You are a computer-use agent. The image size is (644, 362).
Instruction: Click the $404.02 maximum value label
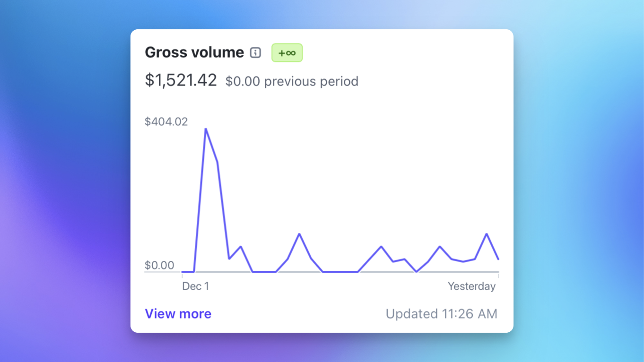[166, 121]
